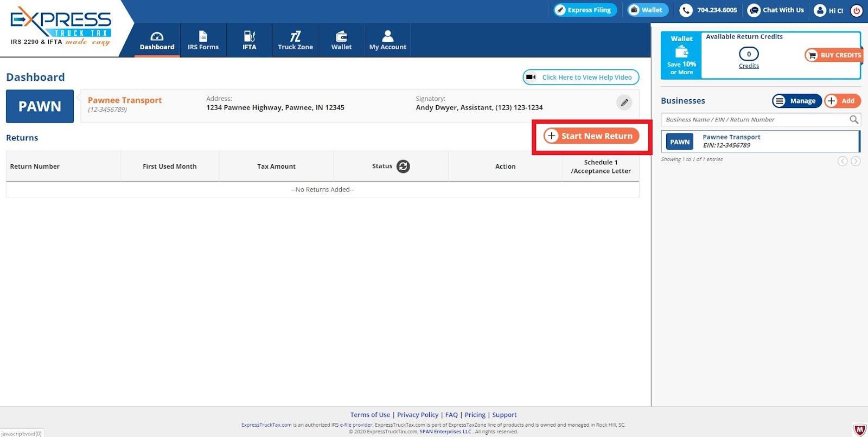Click the '--No Returns Added--' message
868x437 pixels.
coord(322,190)
